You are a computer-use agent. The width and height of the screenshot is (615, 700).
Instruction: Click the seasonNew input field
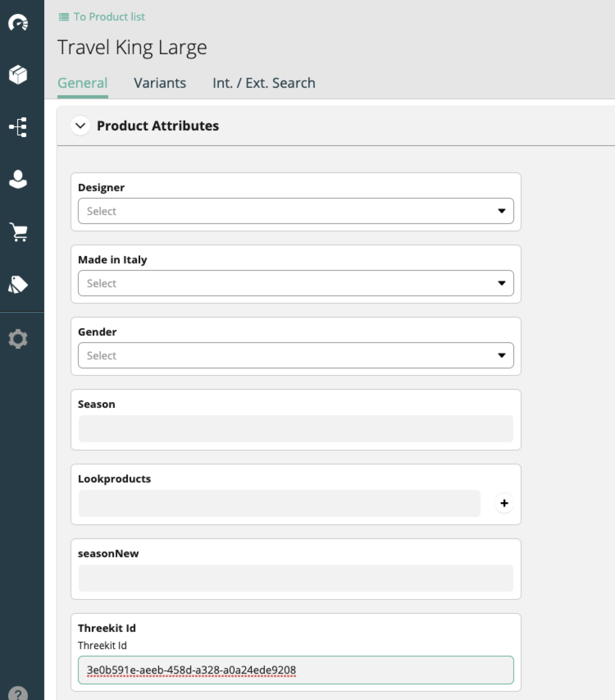(296, 578)
